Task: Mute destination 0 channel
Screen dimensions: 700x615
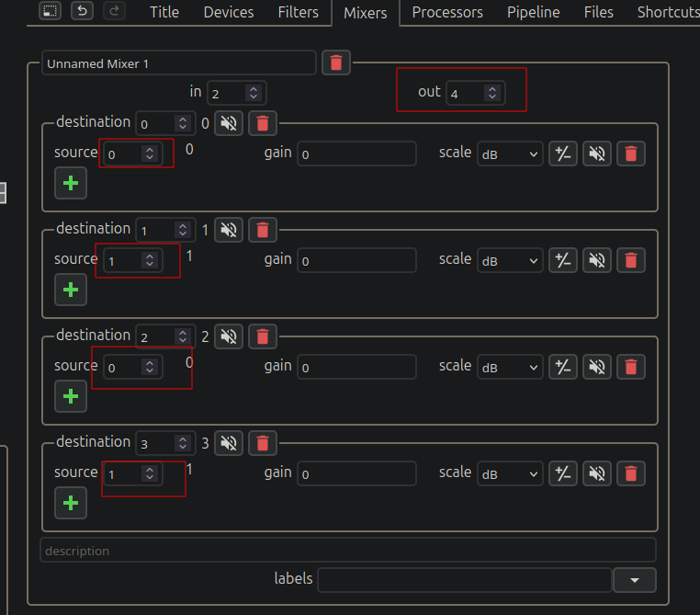Action: pos(229,123)
